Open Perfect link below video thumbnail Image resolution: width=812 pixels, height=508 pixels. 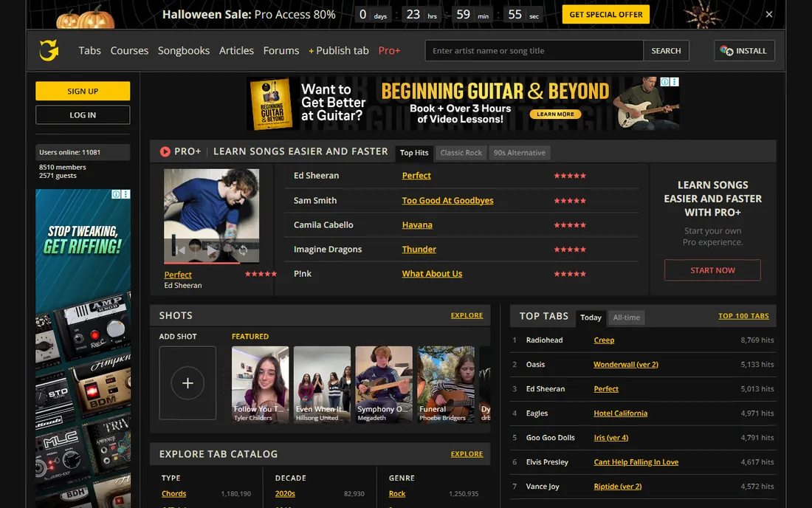[x=178, y=275]
